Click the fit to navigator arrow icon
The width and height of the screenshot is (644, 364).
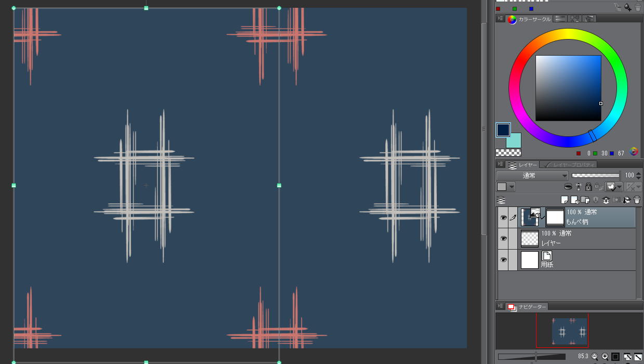click(x=637, y=357)
